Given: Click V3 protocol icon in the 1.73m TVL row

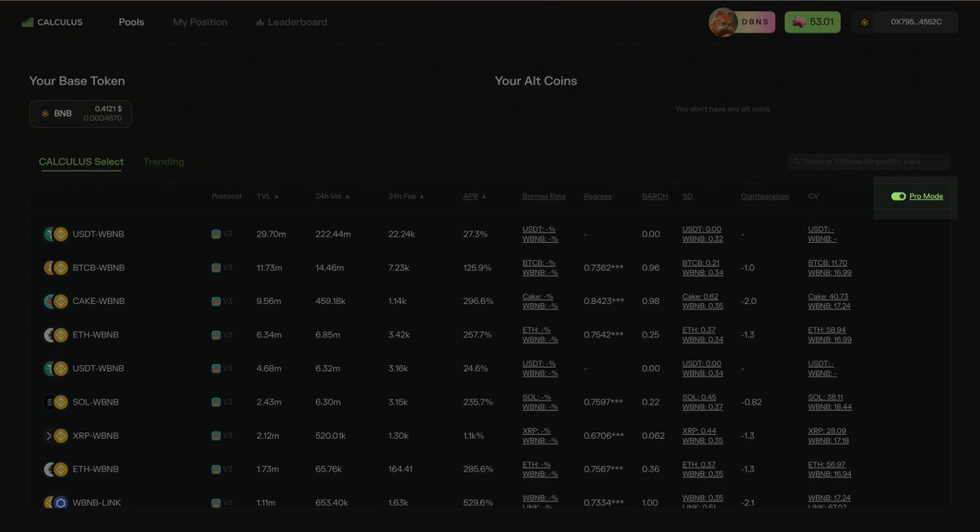Looking at the screenshot, I should pos(216,469).
